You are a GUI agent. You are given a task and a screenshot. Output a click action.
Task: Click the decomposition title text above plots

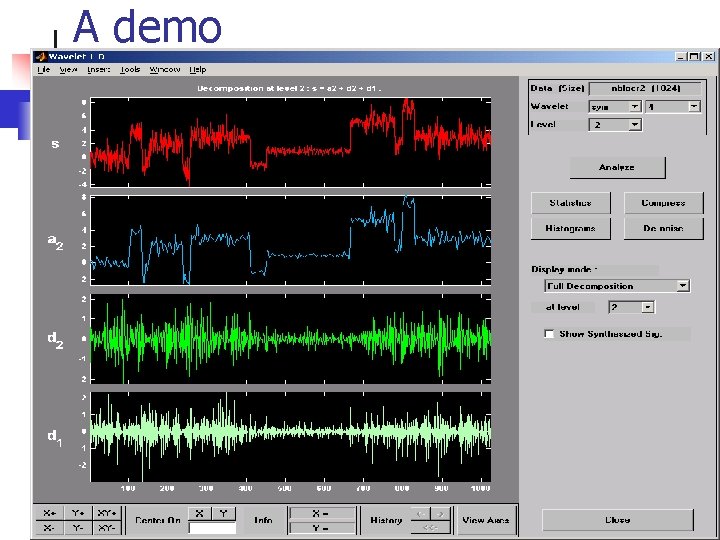click(289, 88)
